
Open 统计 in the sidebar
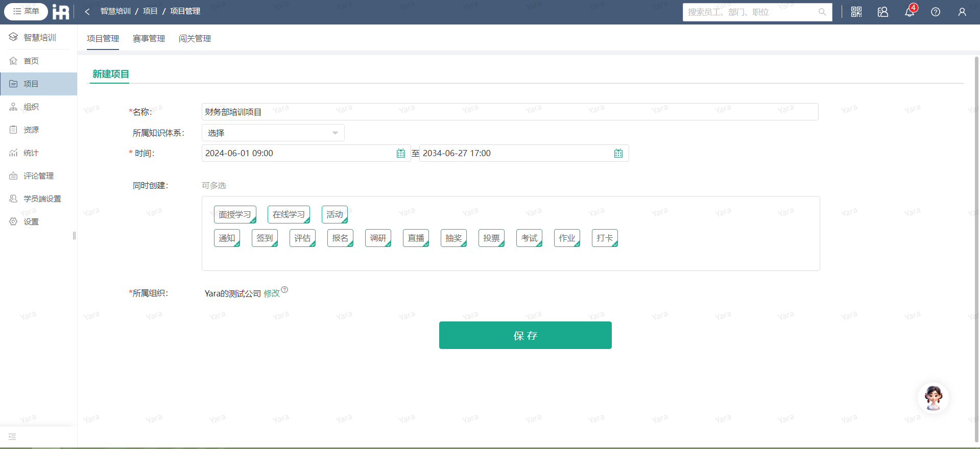(x=31, y=153)
